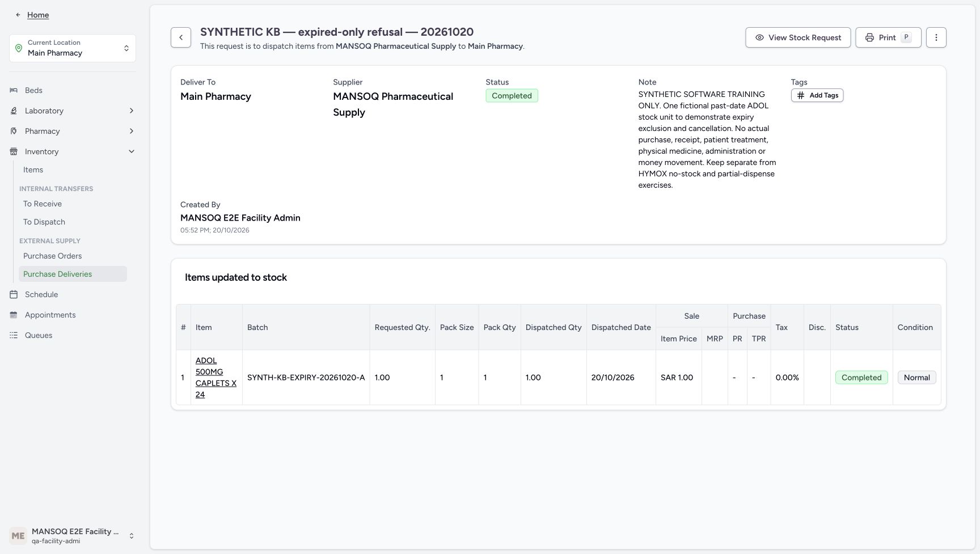Screen dimensions: 980x554
Task: Open the Current Location selector
Action: click(x=73, y=48)
